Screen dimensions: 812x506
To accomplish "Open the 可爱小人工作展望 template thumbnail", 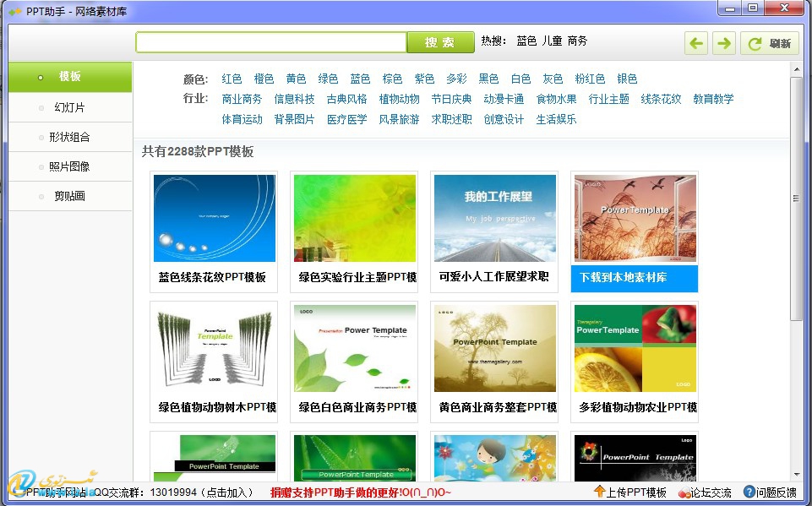I will click(x=495, y=218).
